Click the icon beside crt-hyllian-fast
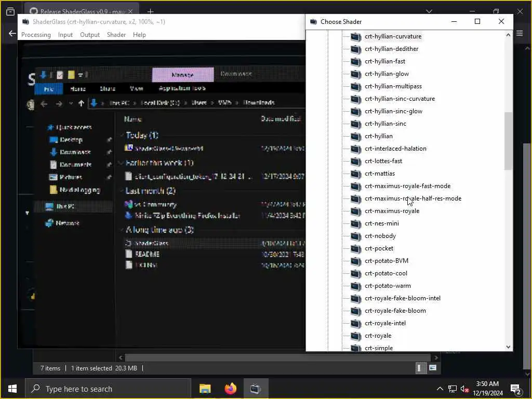This screenshot has width=532, height=399. (355, 62)
